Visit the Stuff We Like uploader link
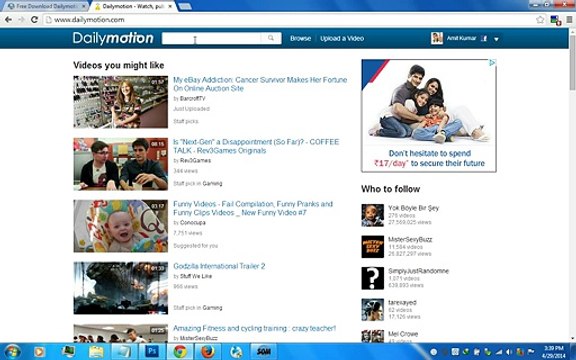 click(x=196, y=276)
